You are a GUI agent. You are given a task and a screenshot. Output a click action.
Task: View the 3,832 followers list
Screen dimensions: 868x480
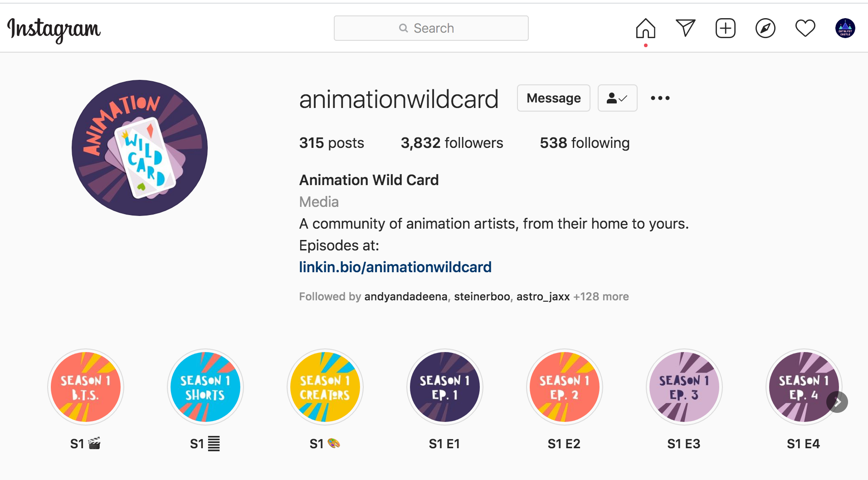point(452,143)
